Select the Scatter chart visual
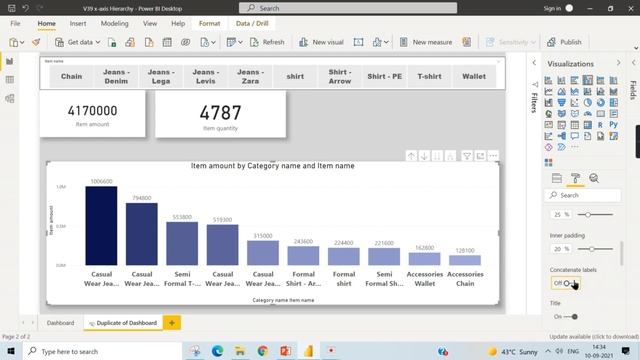This screenshot has width=640, height=360. tap(575, 102)
